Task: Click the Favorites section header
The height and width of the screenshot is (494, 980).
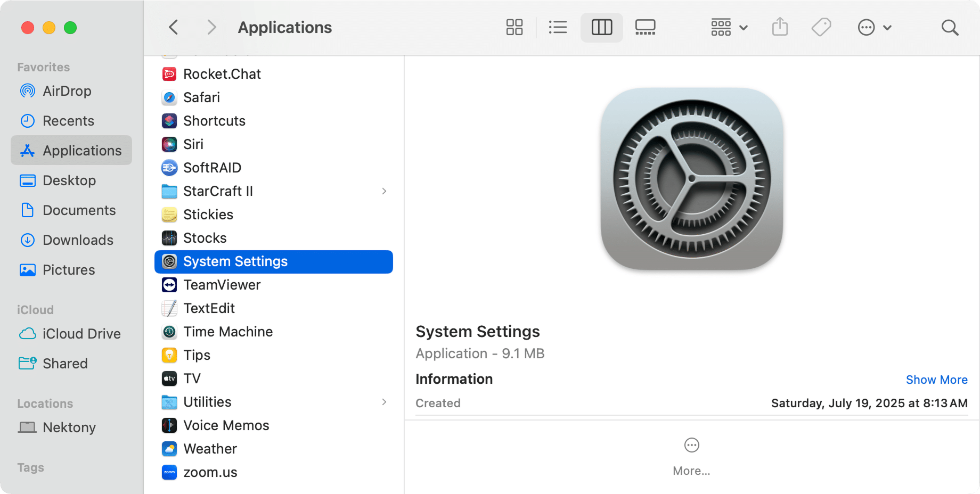Action: click(43, 67)
